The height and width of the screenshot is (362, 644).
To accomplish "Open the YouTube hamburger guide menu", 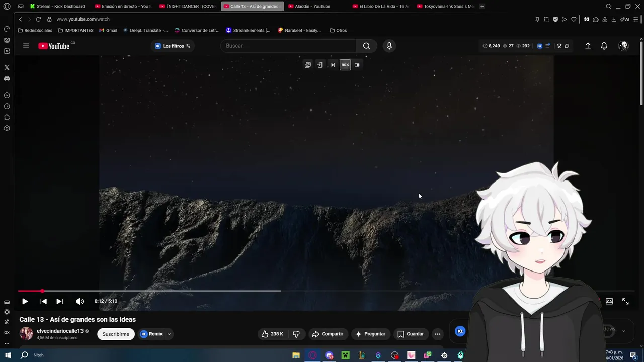I will [26, 46].
